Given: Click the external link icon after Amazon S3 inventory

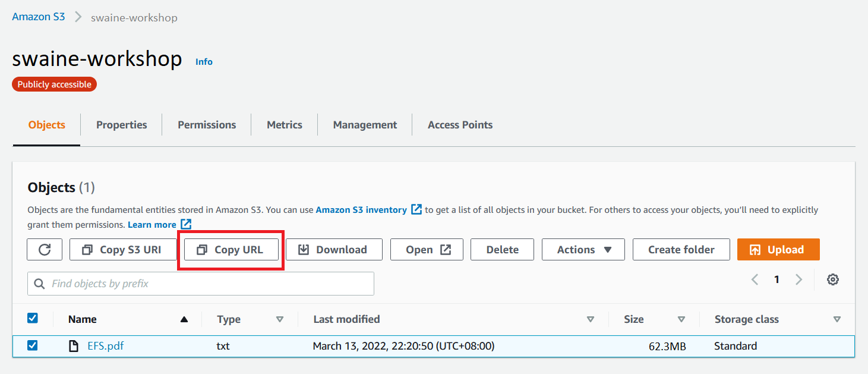Looking at the screenshot, I should [x=416, y=209].
